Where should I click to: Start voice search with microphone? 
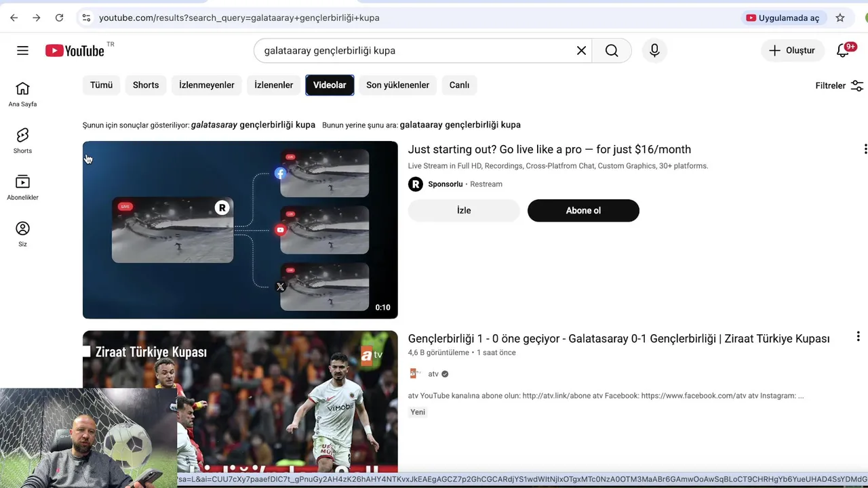pos(654,50)
